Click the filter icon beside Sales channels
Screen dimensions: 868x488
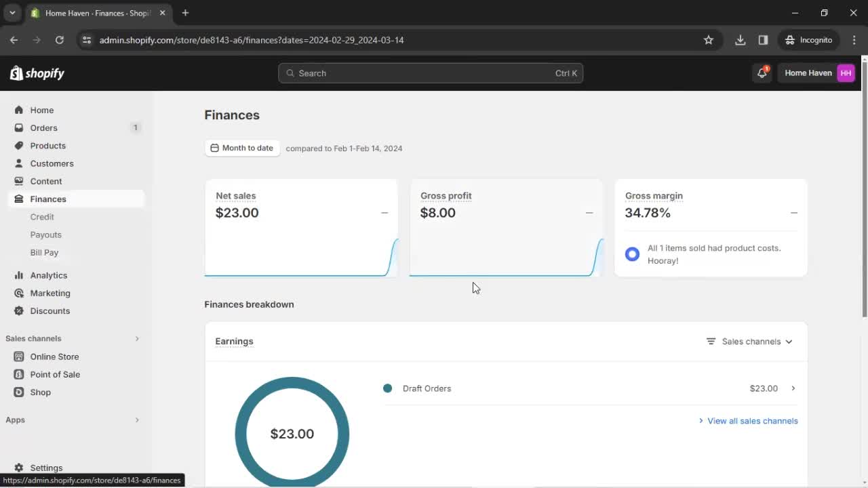point(711,342)
